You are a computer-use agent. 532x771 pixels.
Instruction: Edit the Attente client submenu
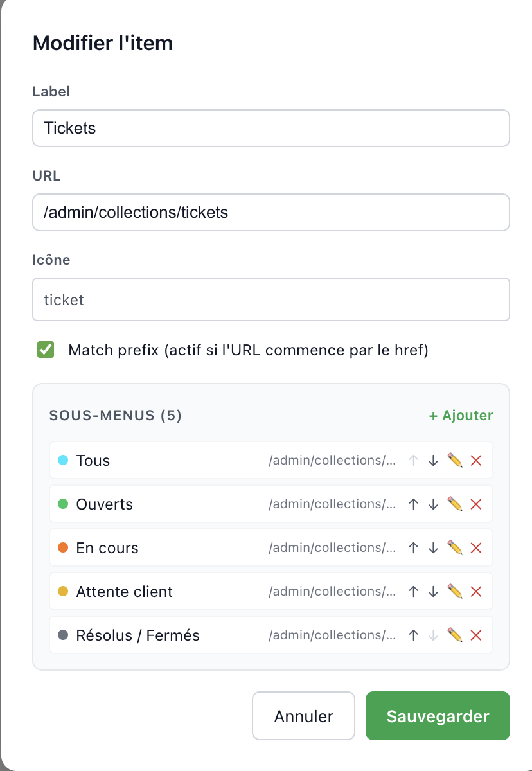coord(455,591)
